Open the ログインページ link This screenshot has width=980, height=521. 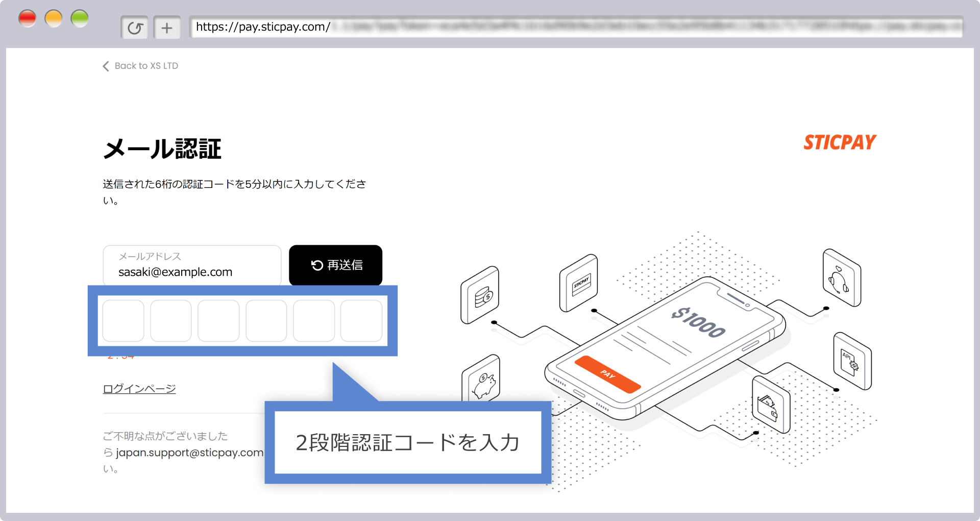click(x=139, y=389)
